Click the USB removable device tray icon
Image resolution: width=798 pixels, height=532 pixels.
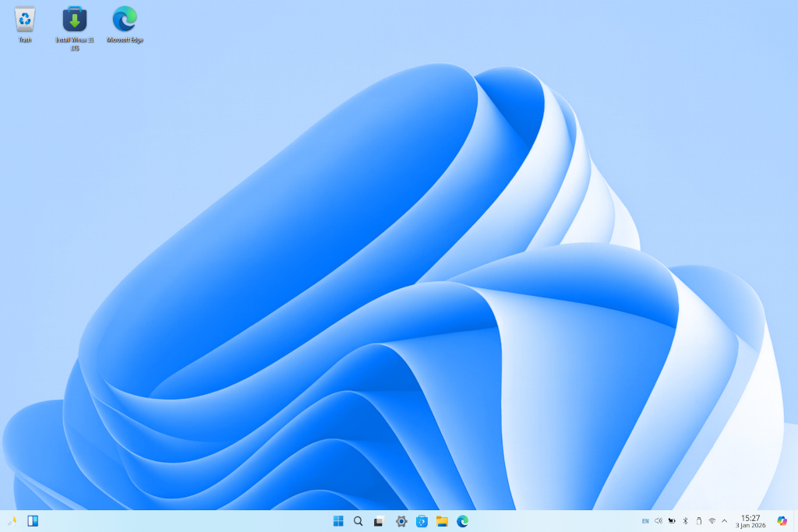(x=698, y=521)
